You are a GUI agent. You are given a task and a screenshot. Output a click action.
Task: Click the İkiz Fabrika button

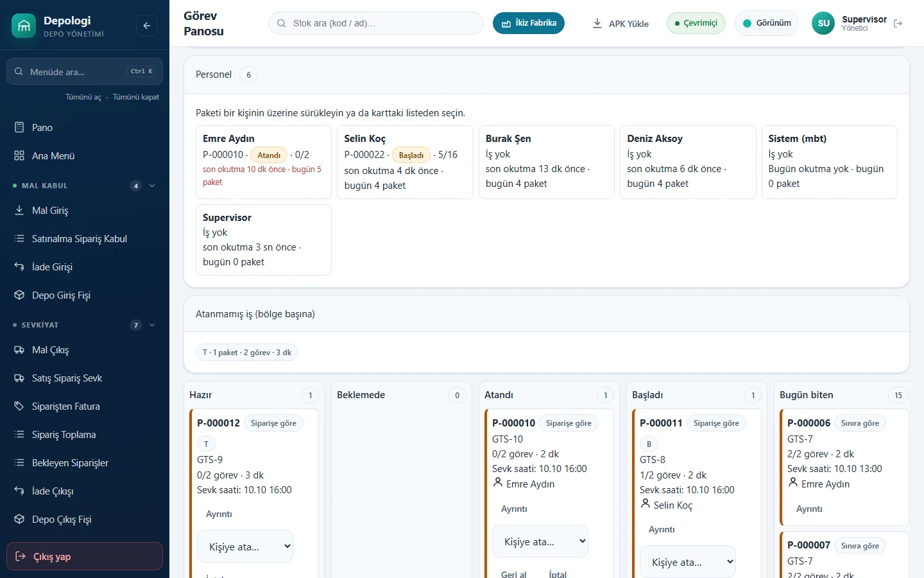tap(529, 23)
